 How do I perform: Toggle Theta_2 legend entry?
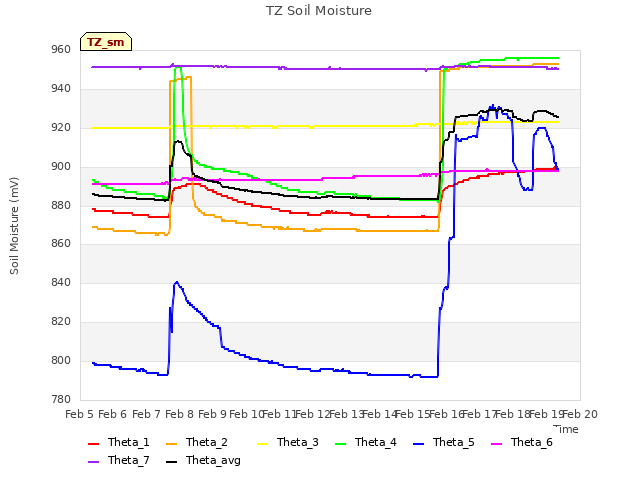pos(197,442)
